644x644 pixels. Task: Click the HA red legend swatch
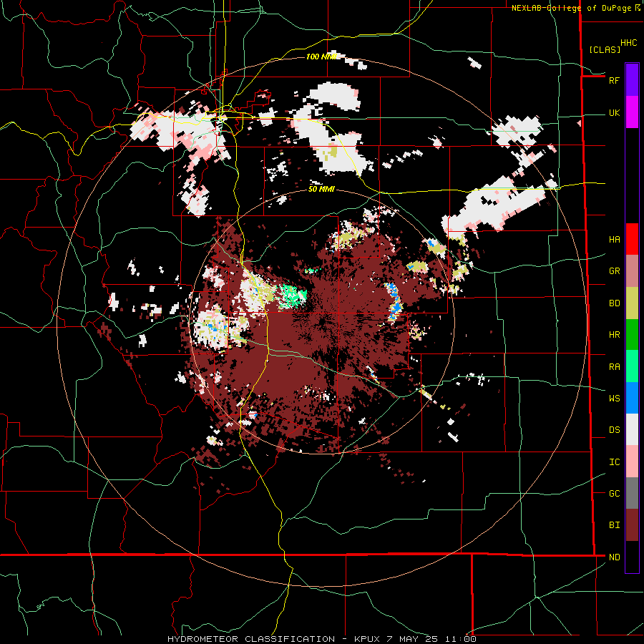pyautogui.click(x=632, y=239)
